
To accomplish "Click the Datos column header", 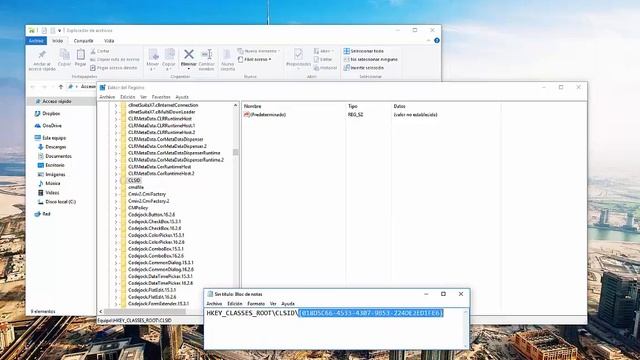I will pyautogui.click(x=399, y=106).
